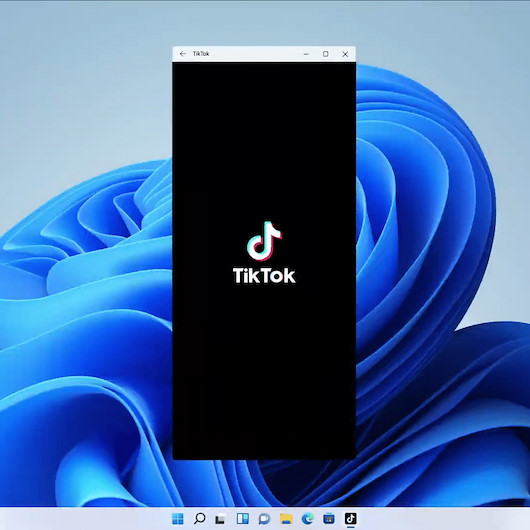The width and height of the screenshot is (530, 530).
Task: Minimize the TikTok window
Action: click(306, 54)
